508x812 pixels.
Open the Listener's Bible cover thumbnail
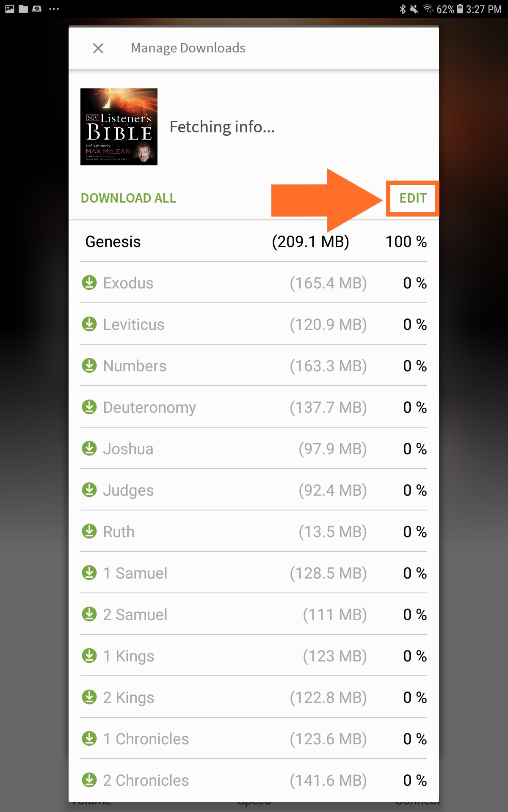[119, 127]
